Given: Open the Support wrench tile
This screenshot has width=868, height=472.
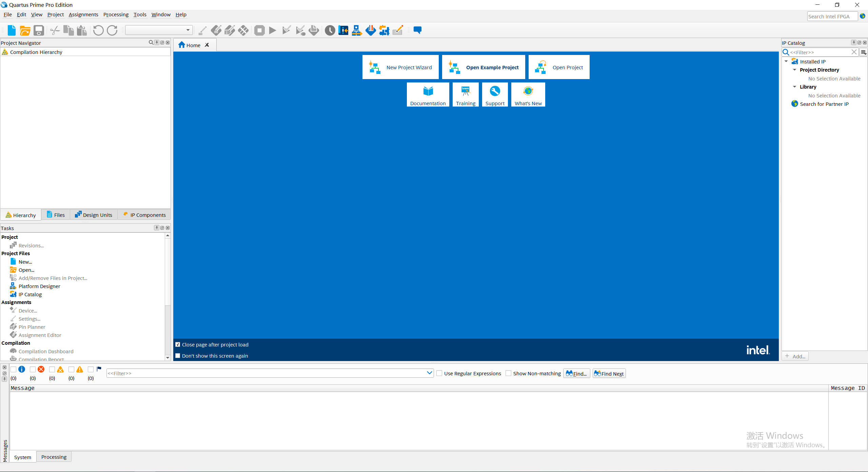Looking at the screenshot, I should pyautogui.click(x=495, y=94).
